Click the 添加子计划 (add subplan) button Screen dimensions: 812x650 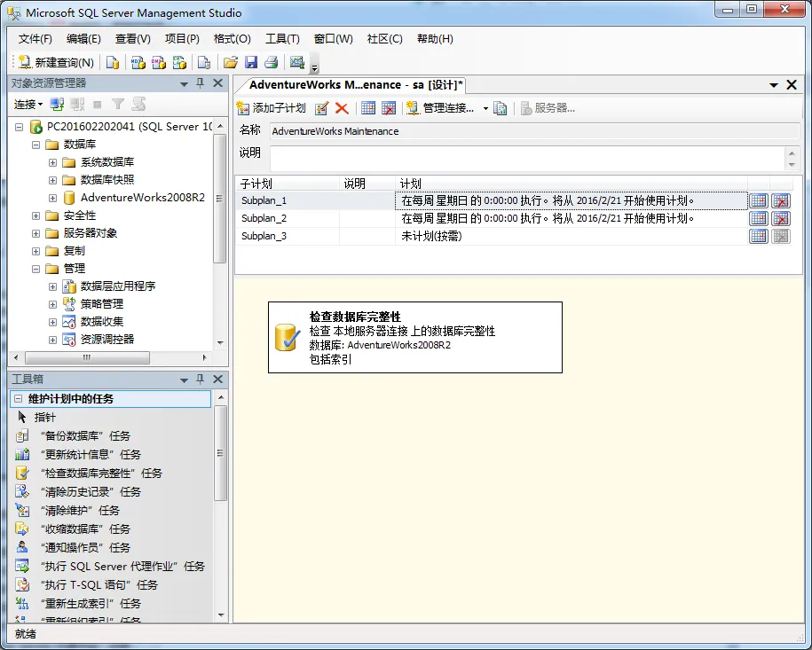[x=272, y=108]
